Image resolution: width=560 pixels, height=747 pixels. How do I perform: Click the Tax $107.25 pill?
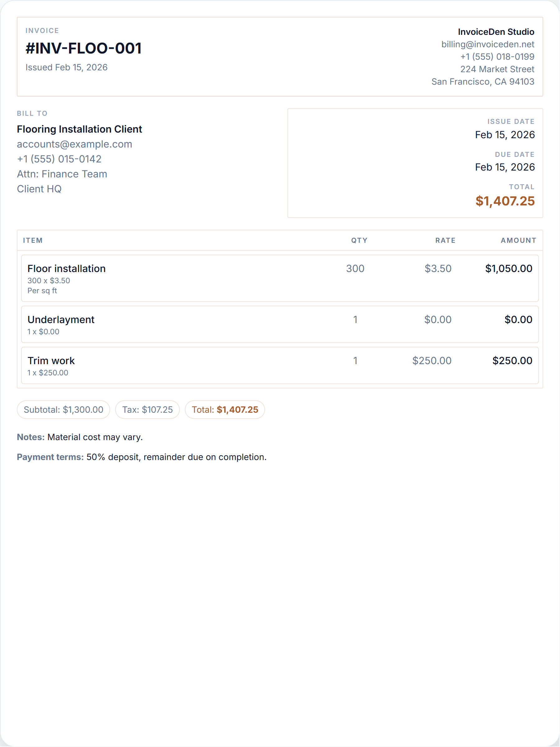pos(147,410)
